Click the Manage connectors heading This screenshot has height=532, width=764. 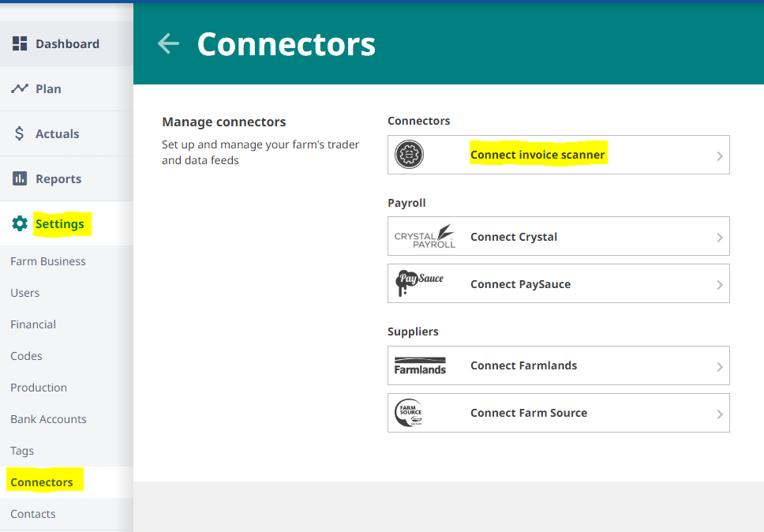[223, 122]
